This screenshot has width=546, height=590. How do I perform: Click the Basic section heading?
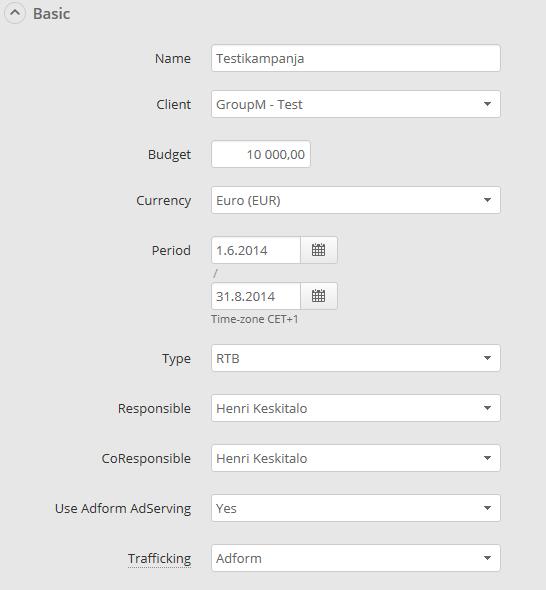coord(52,14)
